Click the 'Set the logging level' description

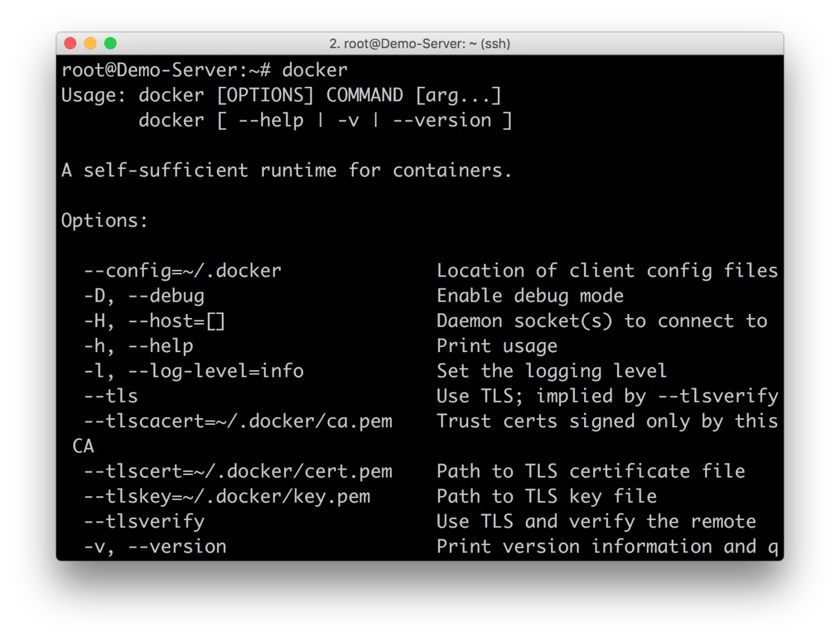click(552, 371)
